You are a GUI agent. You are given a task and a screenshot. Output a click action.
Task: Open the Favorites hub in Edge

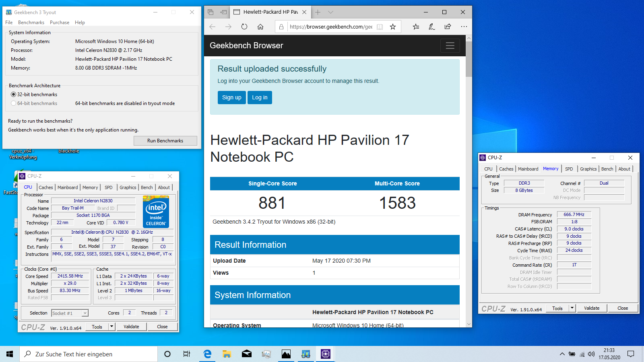click(x=416, y=27)
